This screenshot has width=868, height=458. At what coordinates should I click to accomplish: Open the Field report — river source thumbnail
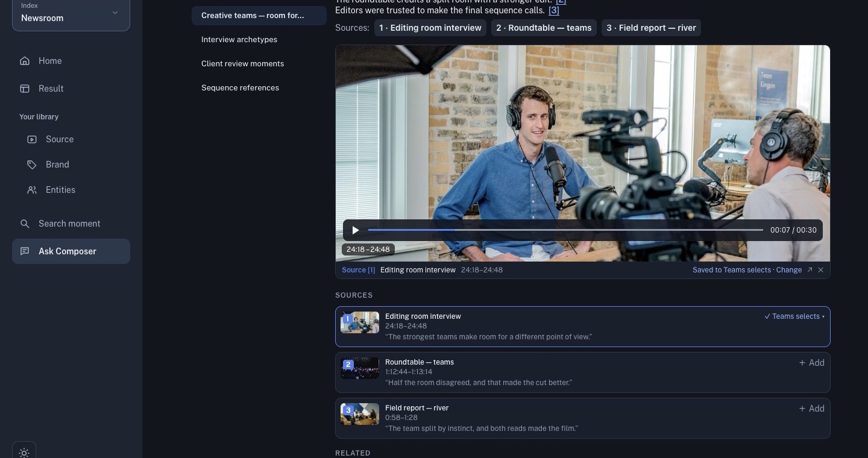pyautogui.click(x=360, y=414)
